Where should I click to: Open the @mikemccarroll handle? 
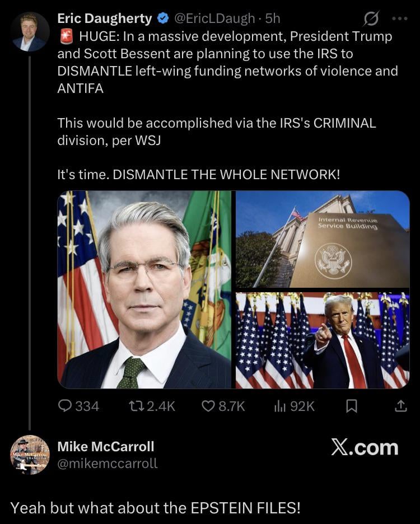pos(108,464)
